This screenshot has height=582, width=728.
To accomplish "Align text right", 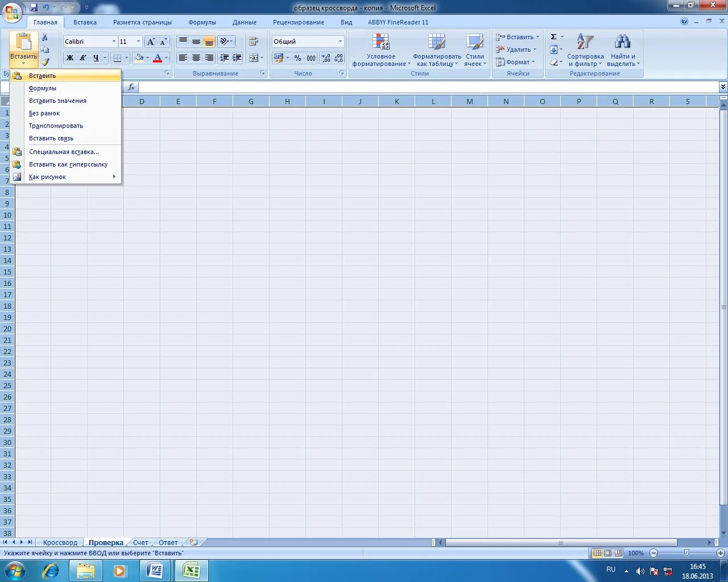I will point(209,58).
